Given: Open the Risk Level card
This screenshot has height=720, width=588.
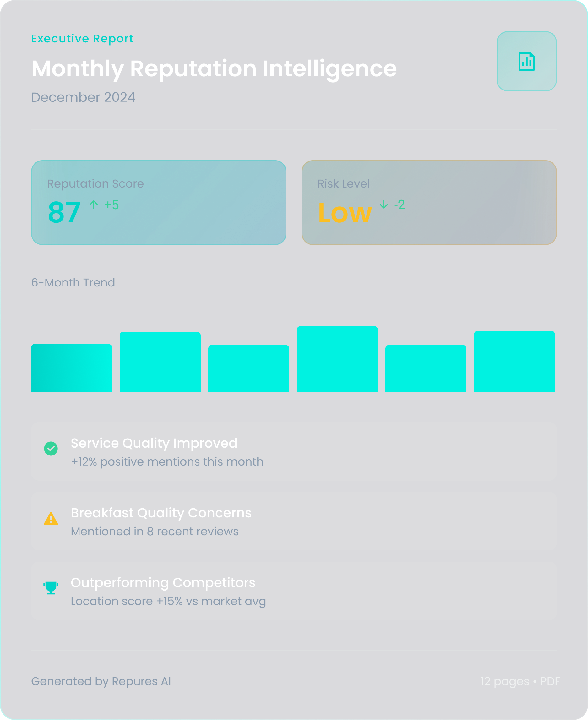Looking at the screenshot, I should coord(429,203).
